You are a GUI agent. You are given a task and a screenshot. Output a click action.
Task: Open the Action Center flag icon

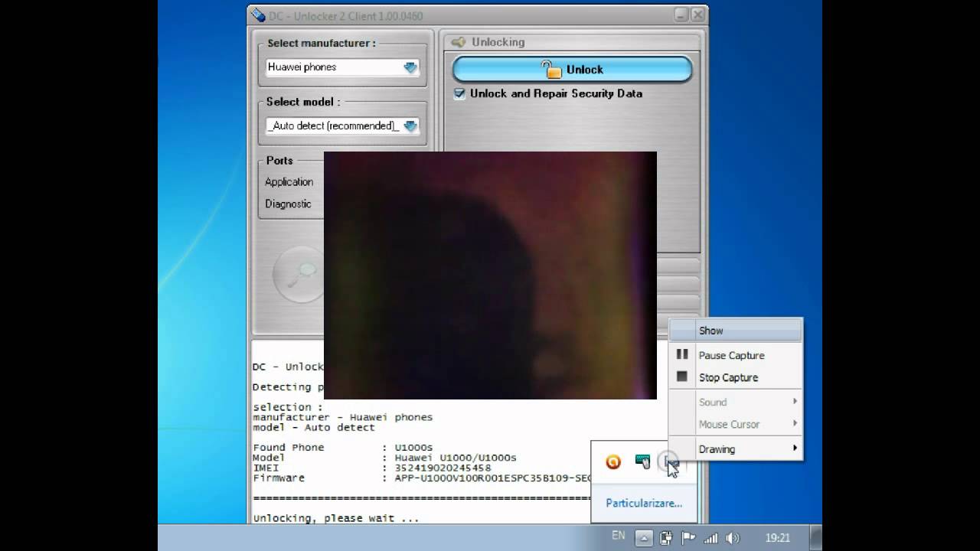[x=688, y=538]
